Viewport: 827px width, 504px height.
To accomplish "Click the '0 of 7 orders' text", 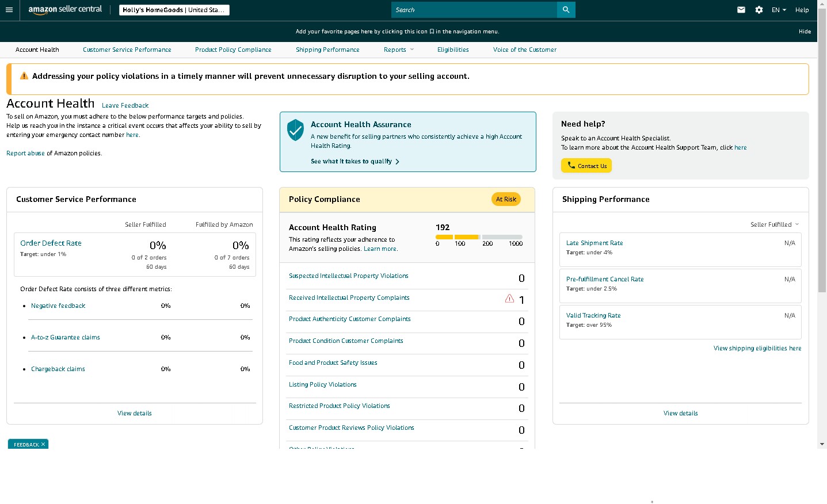I will coord(232,258).
